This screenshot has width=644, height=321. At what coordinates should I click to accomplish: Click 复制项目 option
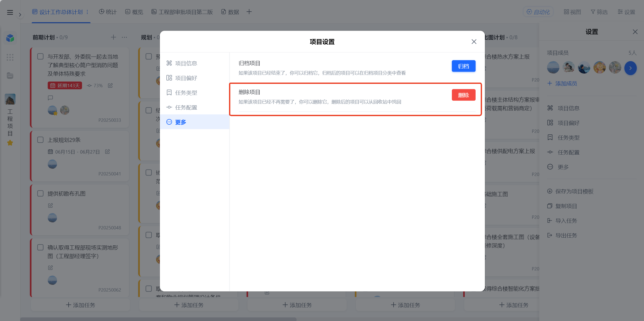tap(562, 206)
